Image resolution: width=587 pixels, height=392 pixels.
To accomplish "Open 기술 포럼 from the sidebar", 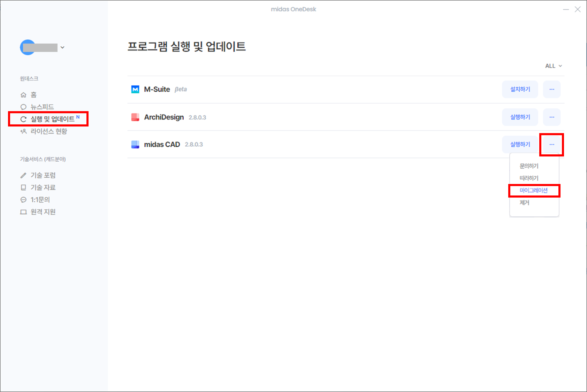I will [38, 175].
